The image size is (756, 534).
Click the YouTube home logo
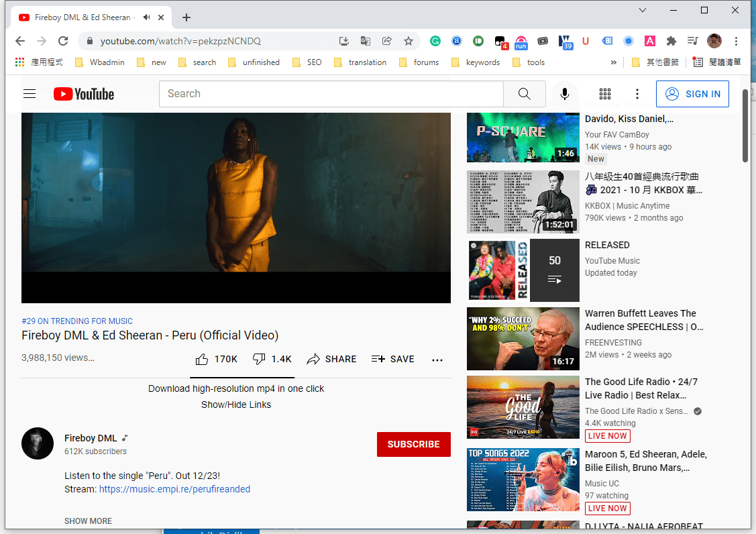(x=83, y=94)
